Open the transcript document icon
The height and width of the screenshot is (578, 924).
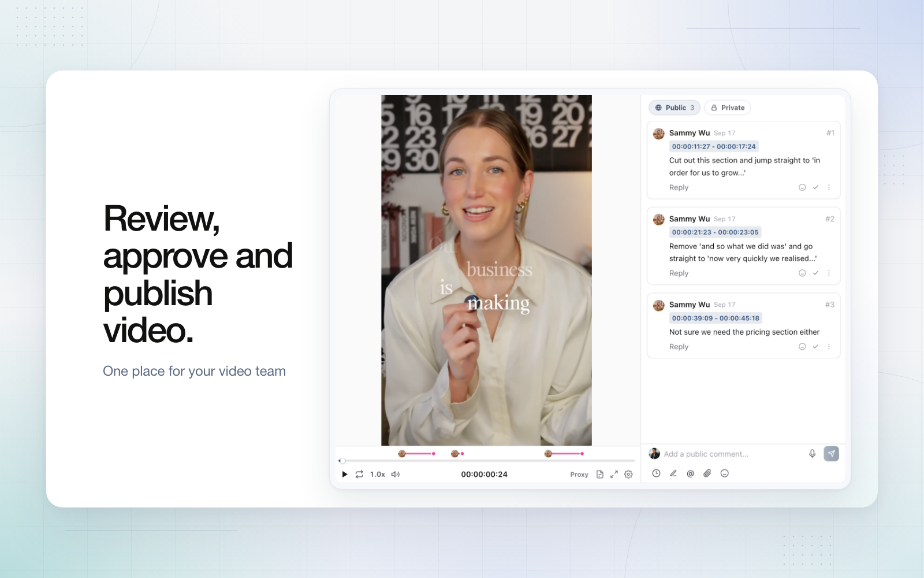pyautogui.click(x=600, y=474)
